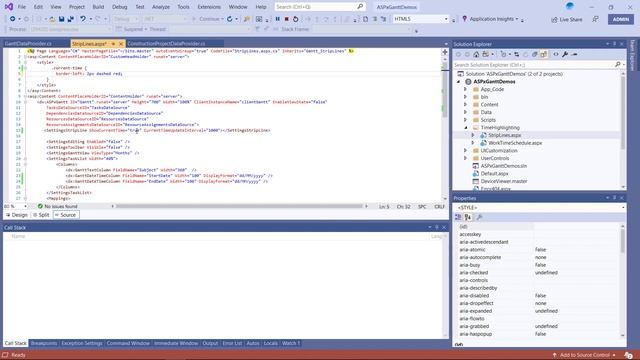Select the aria-checked property row
The image size is (640, 360).
[x=538, y=273]
